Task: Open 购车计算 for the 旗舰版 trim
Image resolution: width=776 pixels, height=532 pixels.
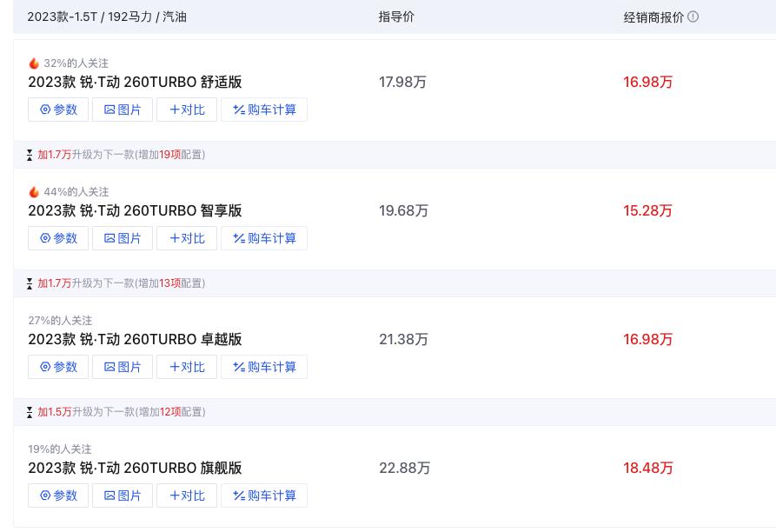Action: (x=264, y=495)
